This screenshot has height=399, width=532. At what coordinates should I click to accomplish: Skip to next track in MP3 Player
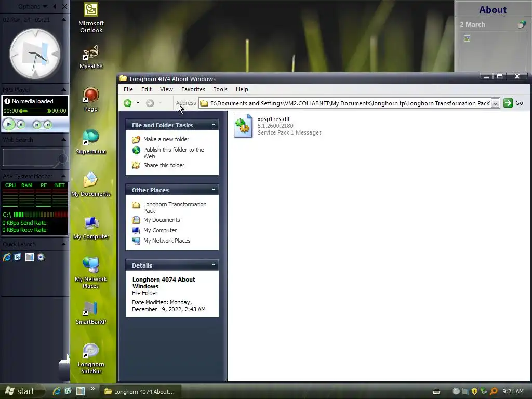tap(47, 125)
